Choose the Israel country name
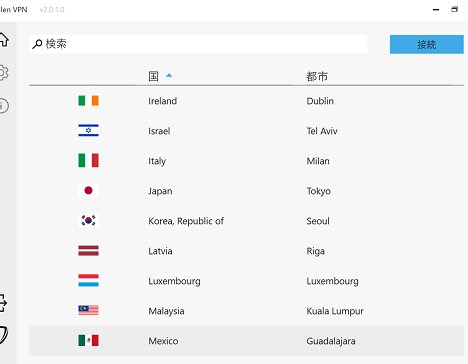This screenshot has height=364, width=468. [x=159, y=131]
